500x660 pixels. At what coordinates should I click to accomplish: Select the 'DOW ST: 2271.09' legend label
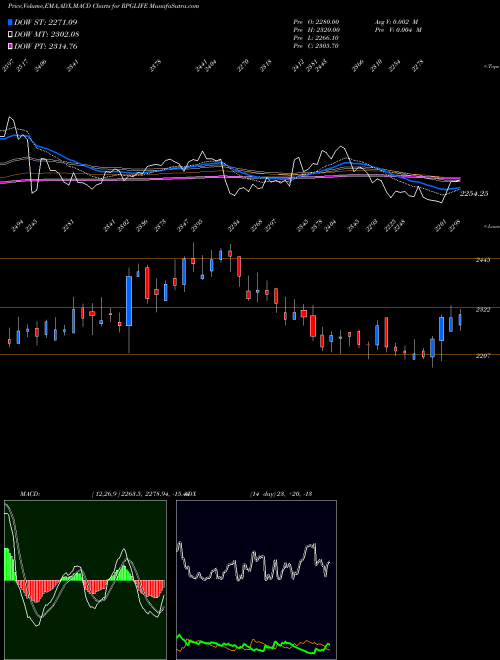click(45, 22)
